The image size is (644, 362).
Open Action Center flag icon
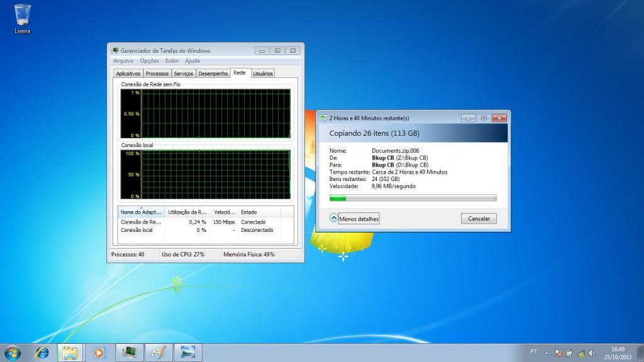click(558, 353)
